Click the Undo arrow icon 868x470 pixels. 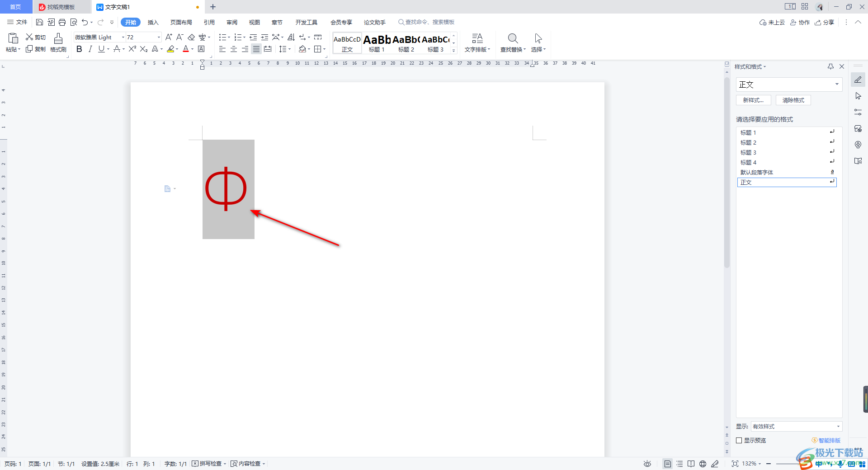click(x=85, y=22)
